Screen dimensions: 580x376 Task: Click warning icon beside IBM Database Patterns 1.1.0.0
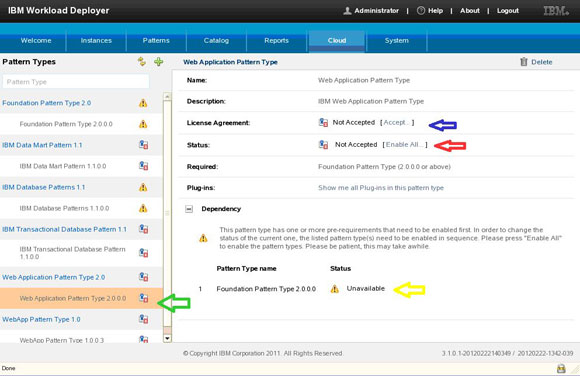(143, 208)
